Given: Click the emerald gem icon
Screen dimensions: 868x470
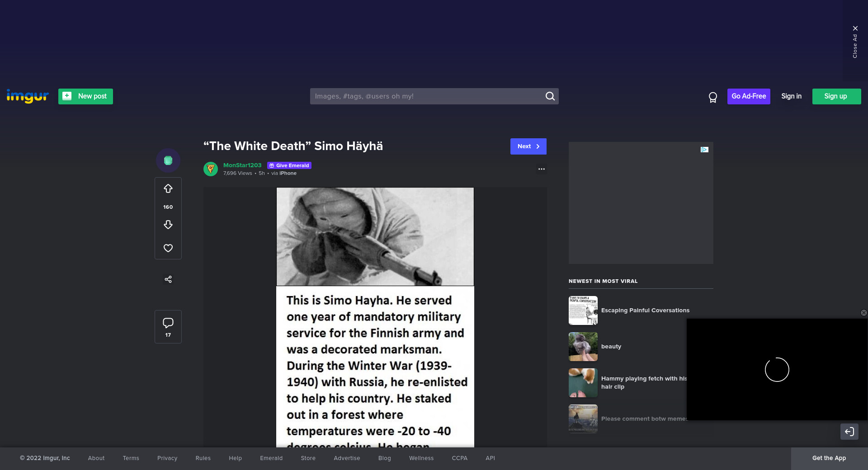Looking at the screenshot, I should 168,160.
